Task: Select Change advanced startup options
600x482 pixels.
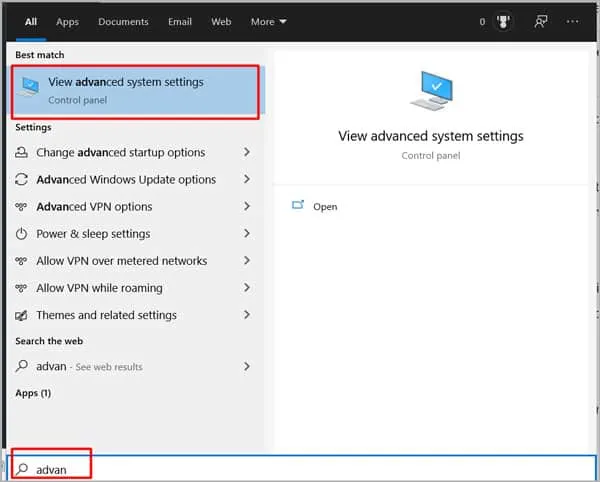Action: click(x=132, y=152)
